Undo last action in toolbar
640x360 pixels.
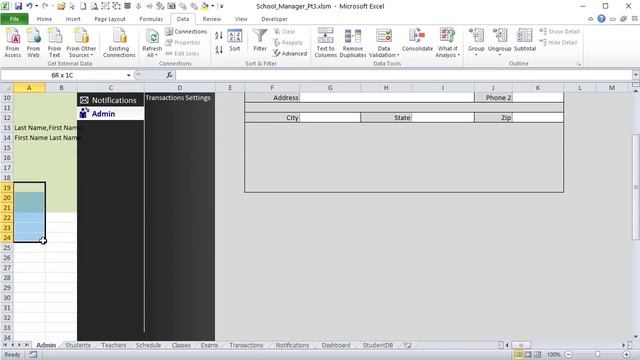(29, 6)
